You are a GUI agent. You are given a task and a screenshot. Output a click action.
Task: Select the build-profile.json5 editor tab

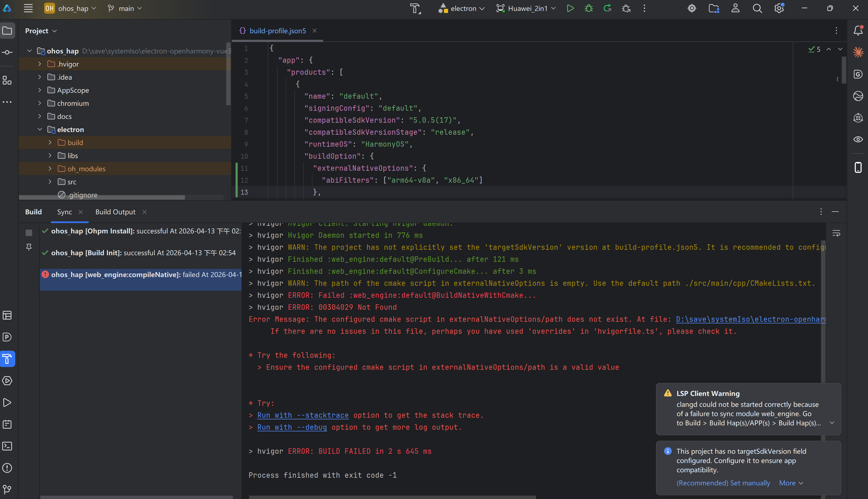tap(277, 31)
